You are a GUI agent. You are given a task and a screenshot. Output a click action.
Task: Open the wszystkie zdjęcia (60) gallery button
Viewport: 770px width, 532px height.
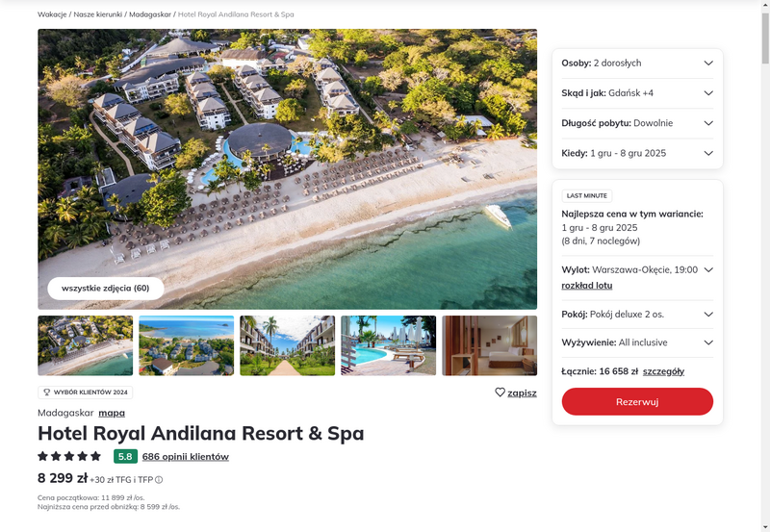pos(106,288)
